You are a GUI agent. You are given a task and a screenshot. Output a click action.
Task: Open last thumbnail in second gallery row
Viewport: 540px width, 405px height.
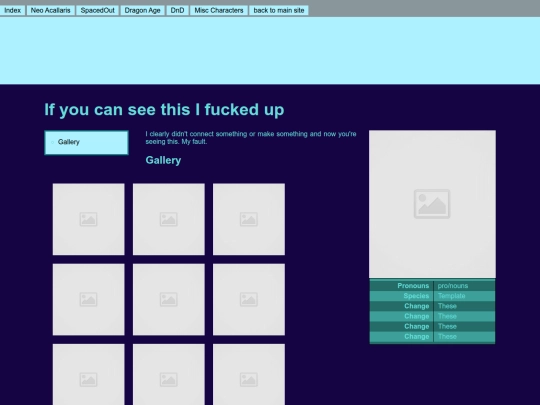[249, 300]
